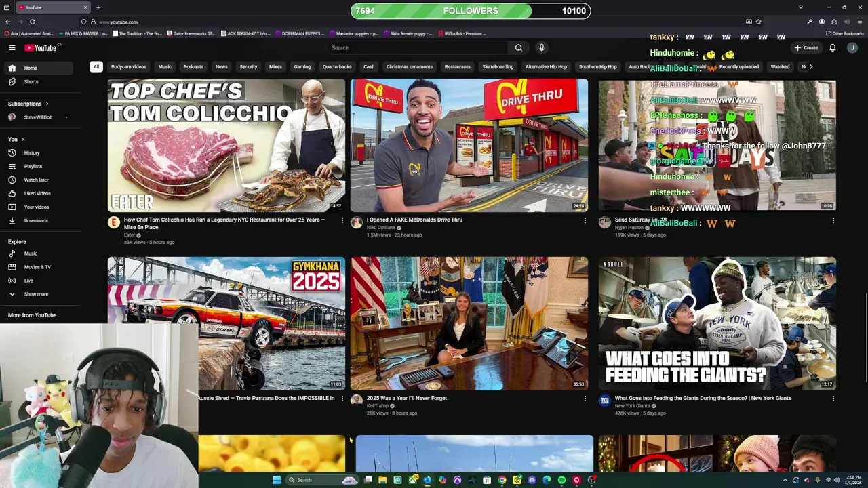Open options for Kai Trump video

(585, 399)
